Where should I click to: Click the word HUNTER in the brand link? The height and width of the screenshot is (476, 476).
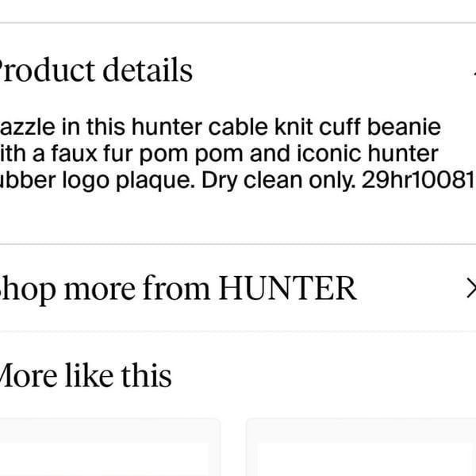(287, 288)
